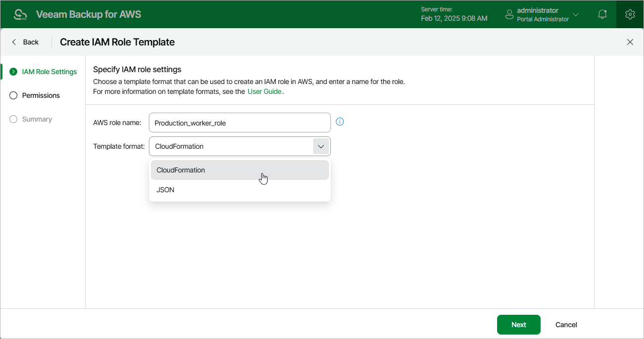The image size is (644, 339).
Task: Click the 'Veeam Backup for AWS' title text
Action: (x=89, y=14)
